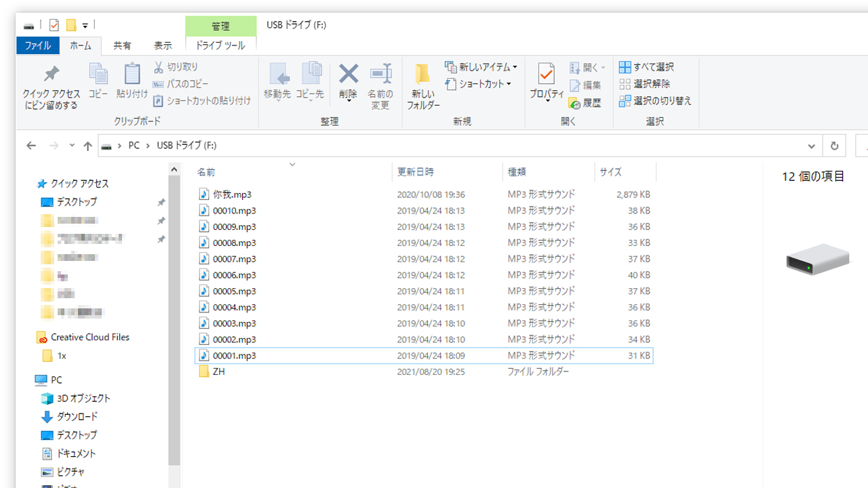Open the Share ribbon tab

click(122, 46)
